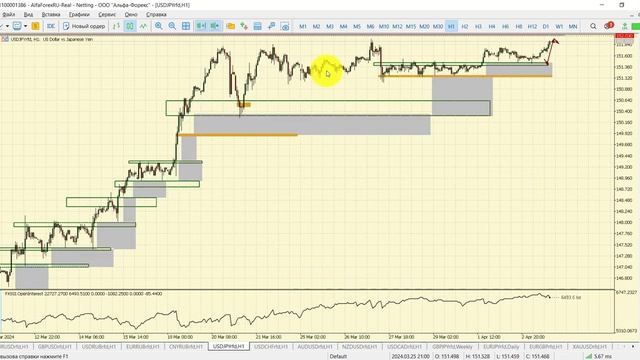Click the Default profile in status bar
Viewport: 640px width, 360px height.
(338, 356)
